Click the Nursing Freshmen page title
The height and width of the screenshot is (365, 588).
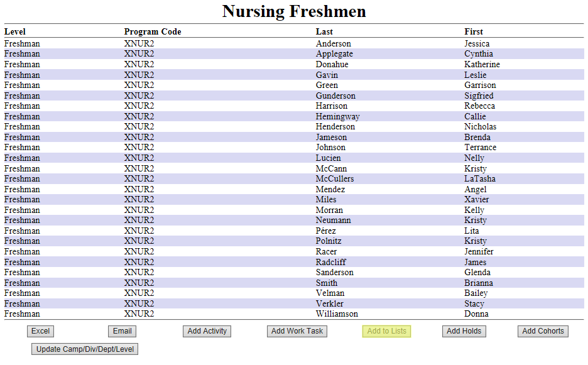[x=294, y=11]
